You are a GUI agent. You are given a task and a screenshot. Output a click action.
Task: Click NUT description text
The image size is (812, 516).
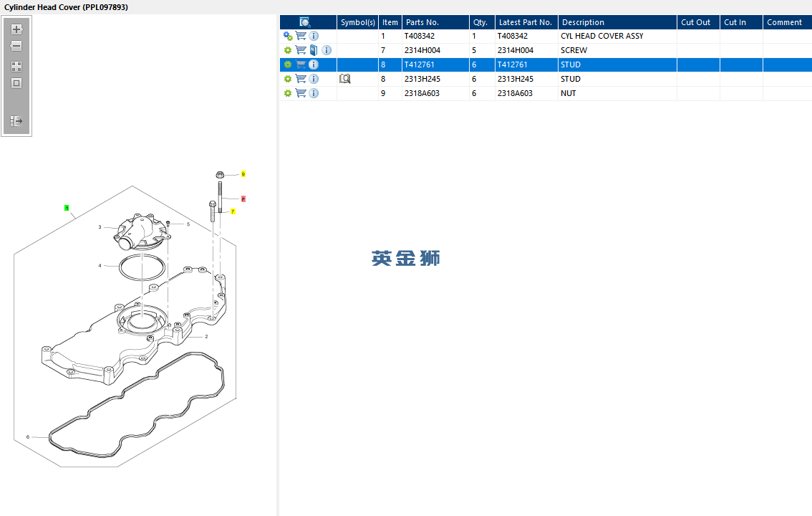[x=568, y=93]
